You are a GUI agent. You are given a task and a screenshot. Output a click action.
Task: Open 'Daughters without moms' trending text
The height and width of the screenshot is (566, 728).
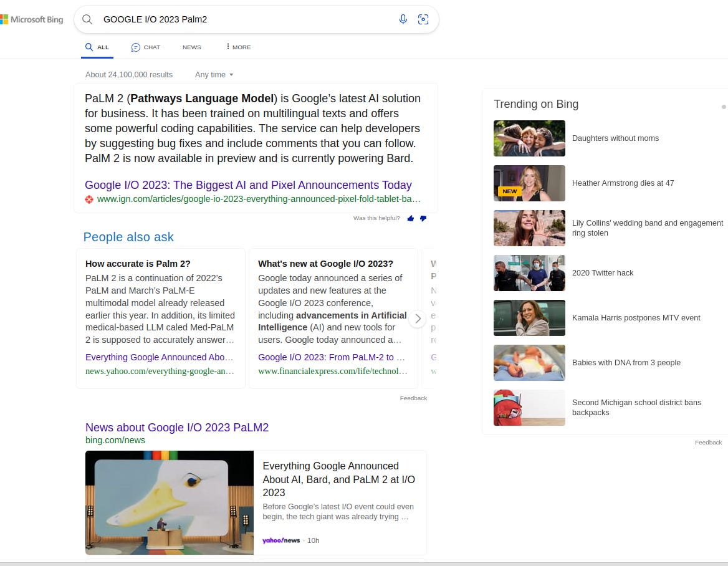coord(615,138)
